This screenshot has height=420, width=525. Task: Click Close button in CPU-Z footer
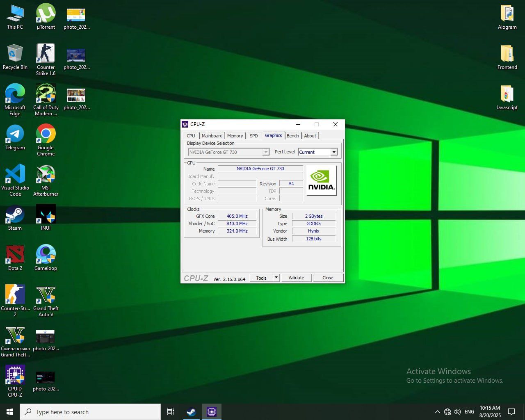(x=328, y=278)
